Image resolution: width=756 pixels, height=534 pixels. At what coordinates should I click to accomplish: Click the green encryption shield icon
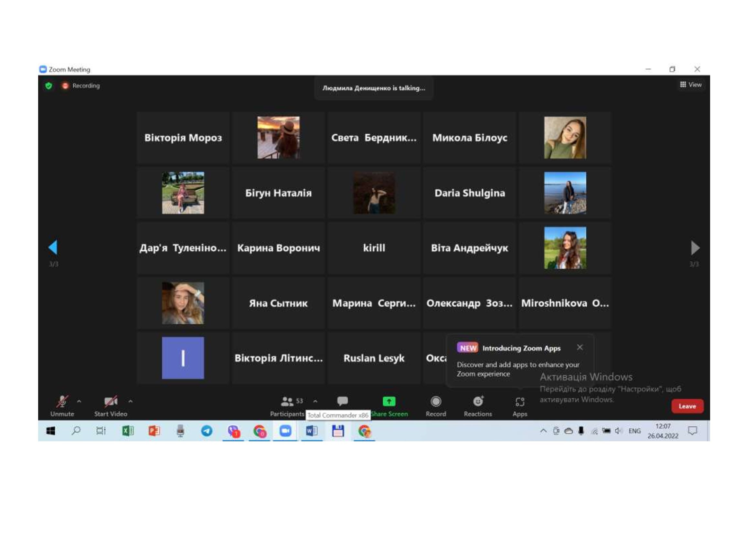tap(49, 86)
